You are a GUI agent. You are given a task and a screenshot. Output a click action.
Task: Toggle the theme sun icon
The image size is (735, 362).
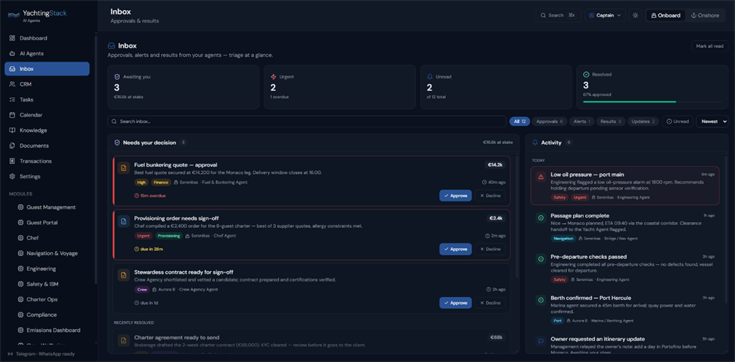click(635, 15)
